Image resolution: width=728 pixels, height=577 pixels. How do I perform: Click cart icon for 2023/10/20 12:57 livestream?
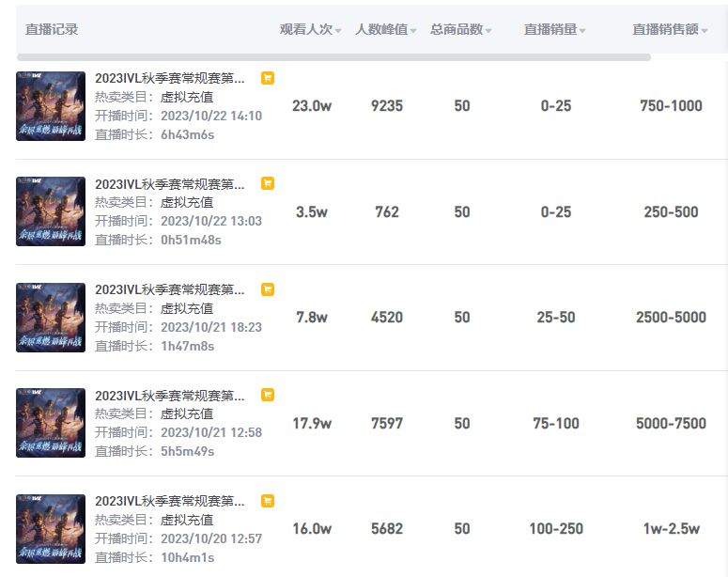tap(268, 501)
